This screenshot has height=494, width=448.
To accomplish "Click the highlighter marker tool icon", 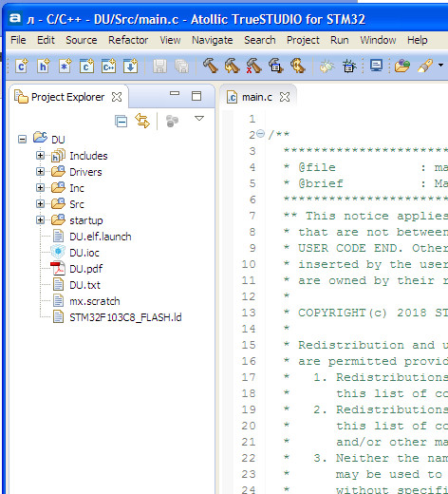I will [x=425, y=66].
